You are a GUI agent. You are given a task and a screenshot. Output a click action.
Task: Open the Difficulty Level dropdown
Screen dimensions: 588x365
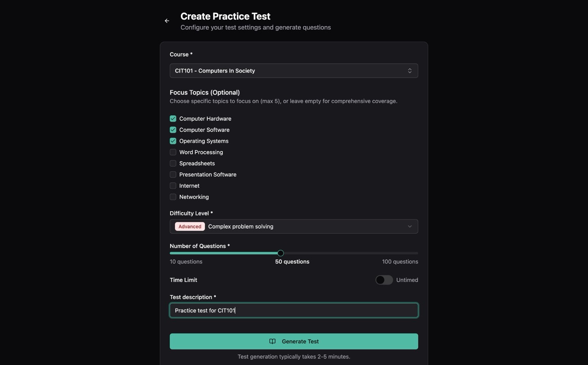[294, 226]
